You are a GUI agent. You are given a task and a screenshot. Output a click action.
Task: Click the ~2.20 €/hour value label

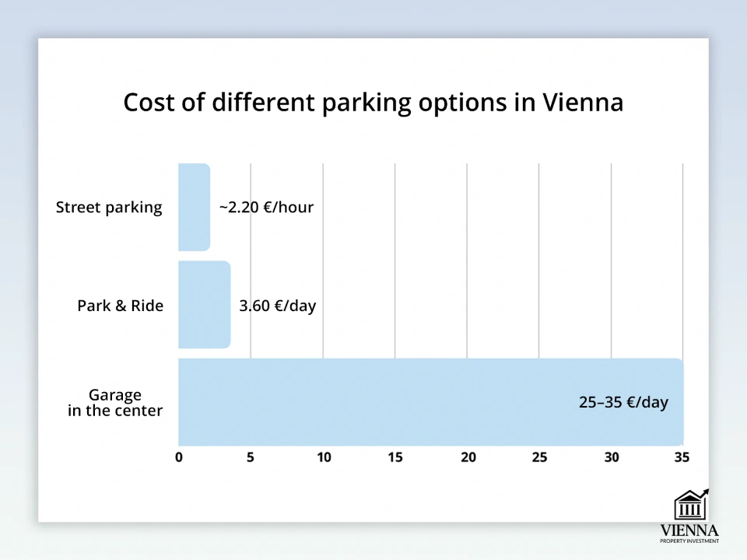[x=266, y=208]
